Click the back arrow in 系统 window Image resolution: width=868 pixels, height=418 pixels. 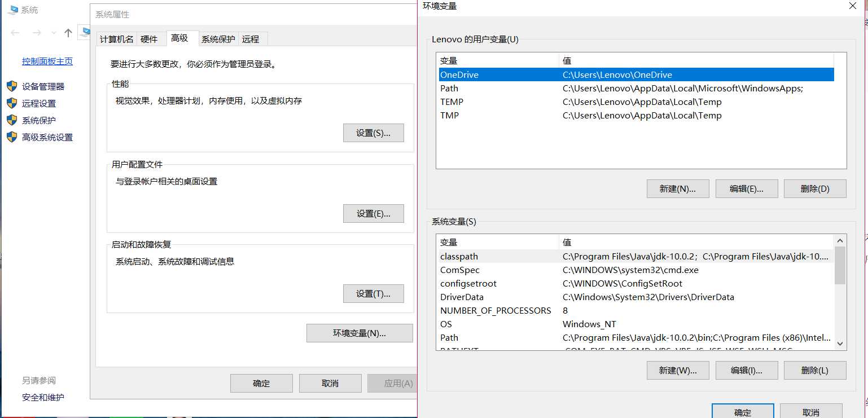pyautogui.click(x=15, y=33)
